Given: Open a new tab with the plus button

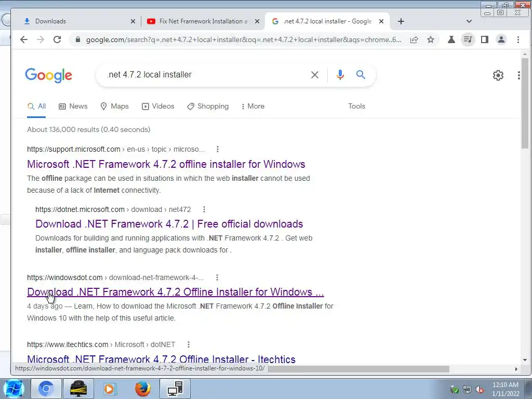Looking at the screenshot, I should coord(401,21).
